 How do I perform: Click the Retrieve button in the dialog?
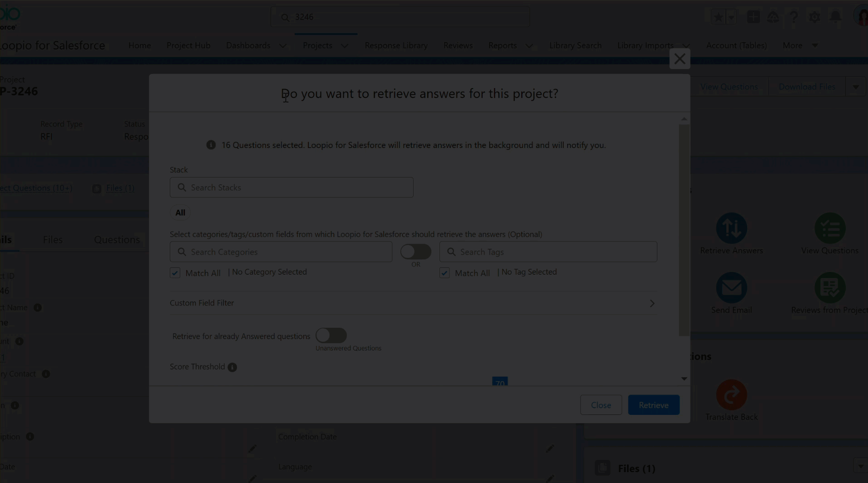654,405
